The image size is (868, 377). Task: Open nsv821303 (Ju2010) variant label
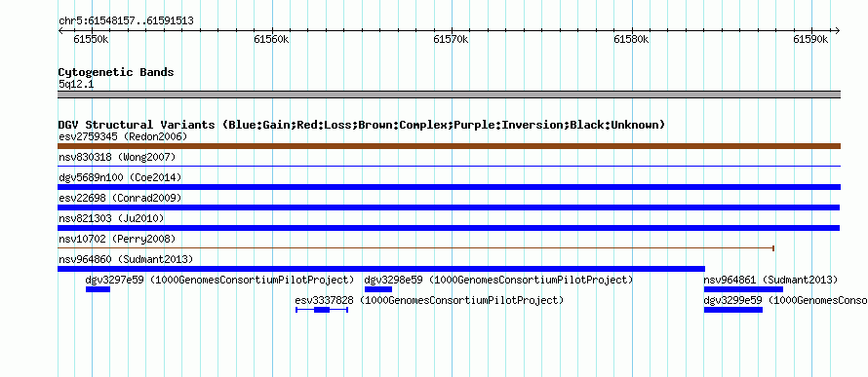click(x=111, y=218)
